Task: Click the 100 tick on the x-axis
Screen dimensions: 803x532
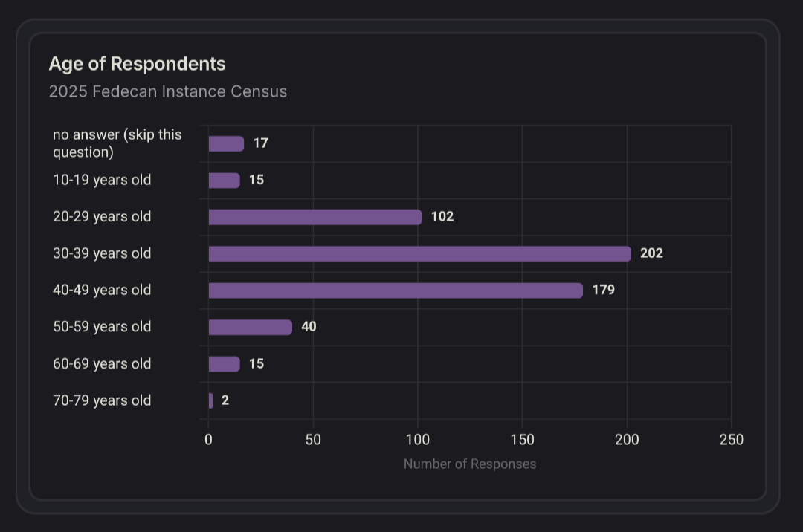Action: [417, 440]
